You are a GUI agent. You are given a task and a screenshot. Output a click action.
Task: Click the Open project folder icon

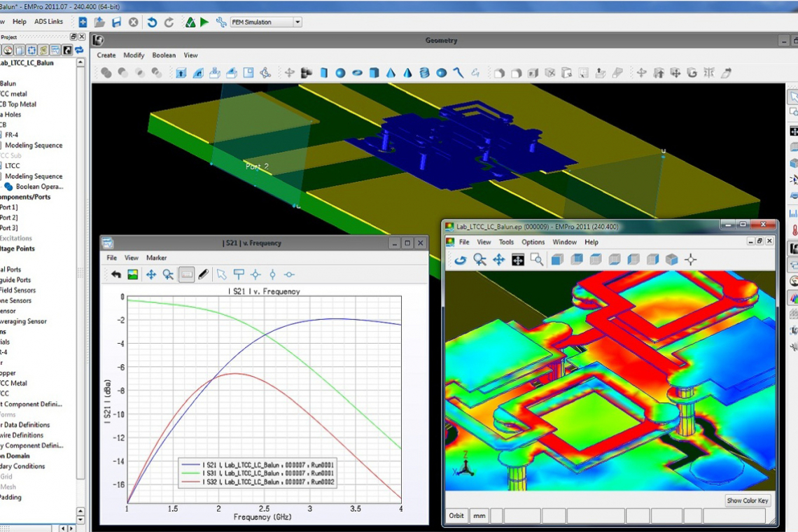(99, 22)
